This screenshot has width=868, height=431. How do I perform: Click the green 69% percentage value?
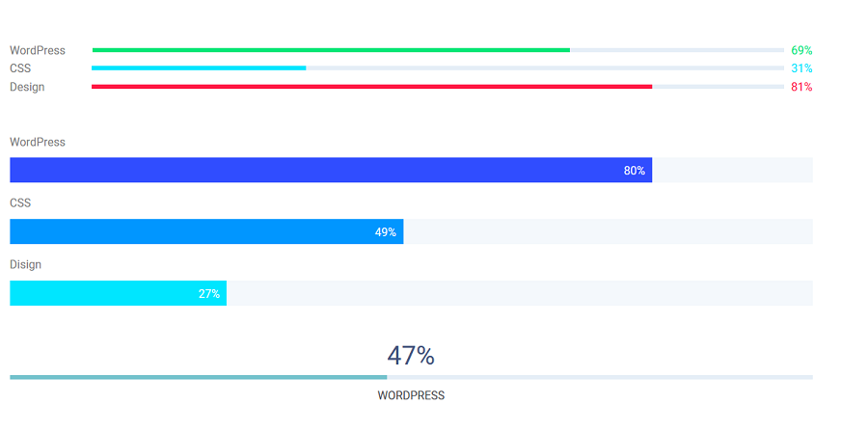(x=801, y=50)
